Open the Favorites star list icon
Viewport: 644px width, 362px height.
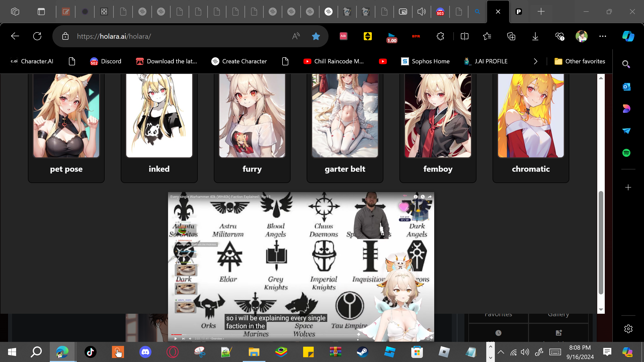point(487,36)
